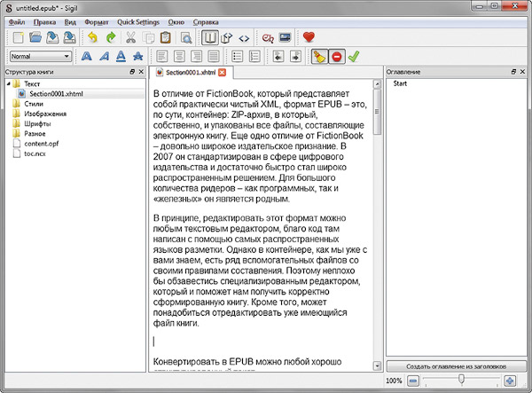Cut selection with the scissors icon
The height and width of the screenshot is (393, 532).
[x=130, y=37]
